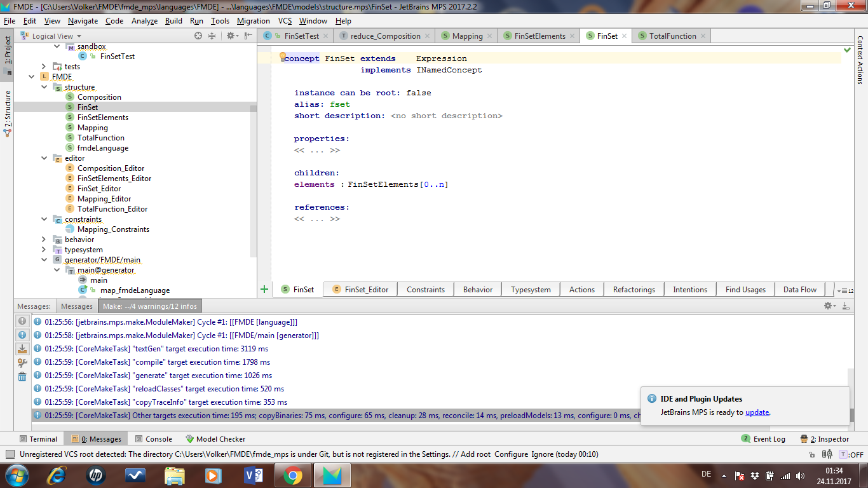Select Mapping_Constraints in the project tree

[x=113, y=229]
